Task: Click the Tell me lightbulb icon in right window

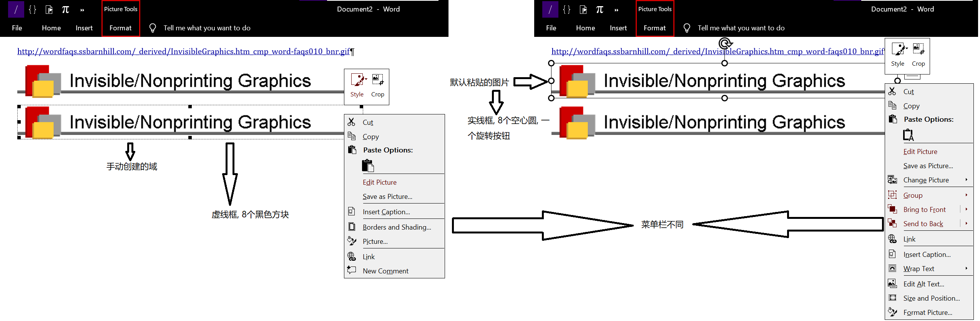Action: pos(687,28)
